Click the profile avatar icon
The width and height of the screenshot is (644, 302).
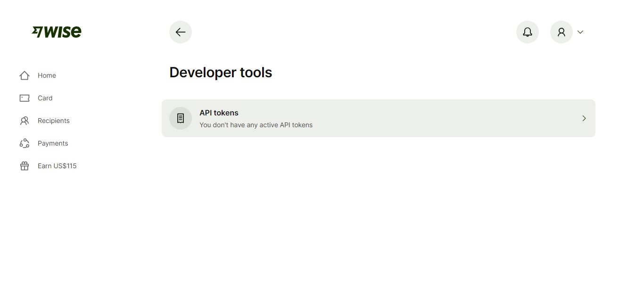click(561, 32)
